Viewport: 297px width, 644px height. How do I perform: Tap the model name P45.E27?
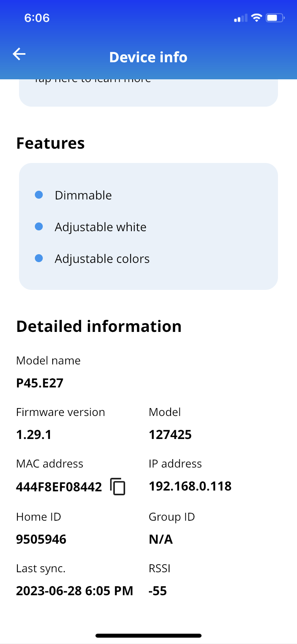(x=40, y=383)
